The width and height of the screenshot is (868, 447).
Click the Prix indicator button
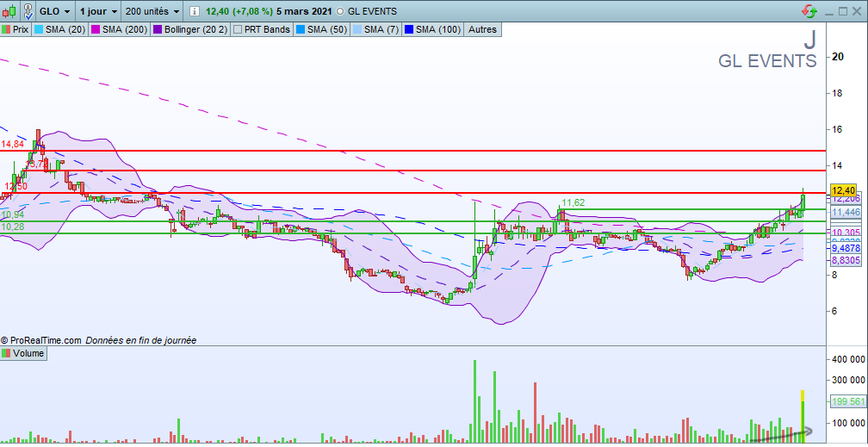16,29
